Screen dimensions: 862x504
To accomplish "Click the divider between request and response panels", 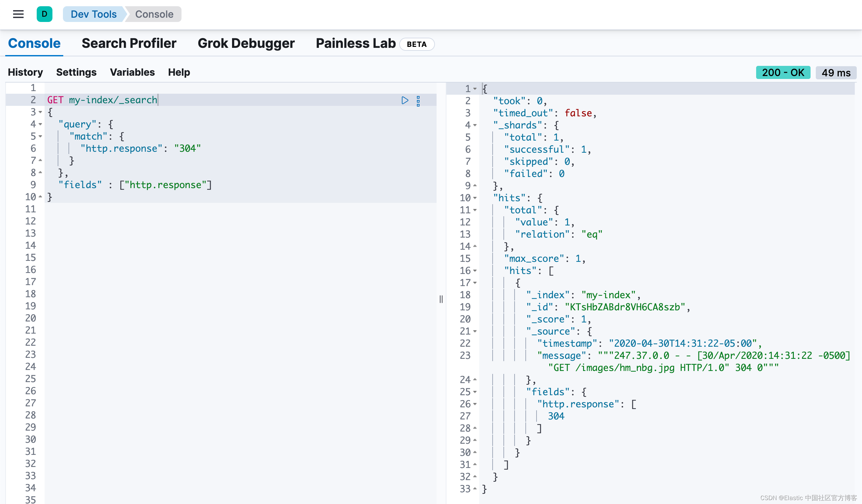I will pyautogui.click(x=441, y=300).
